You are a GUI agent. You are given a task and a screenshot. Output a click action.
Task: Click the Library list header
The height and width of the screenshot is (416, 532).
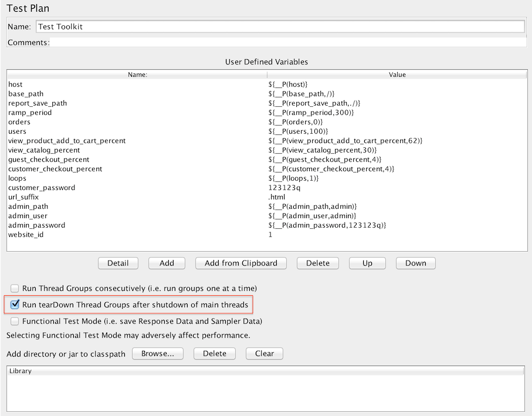265,371
